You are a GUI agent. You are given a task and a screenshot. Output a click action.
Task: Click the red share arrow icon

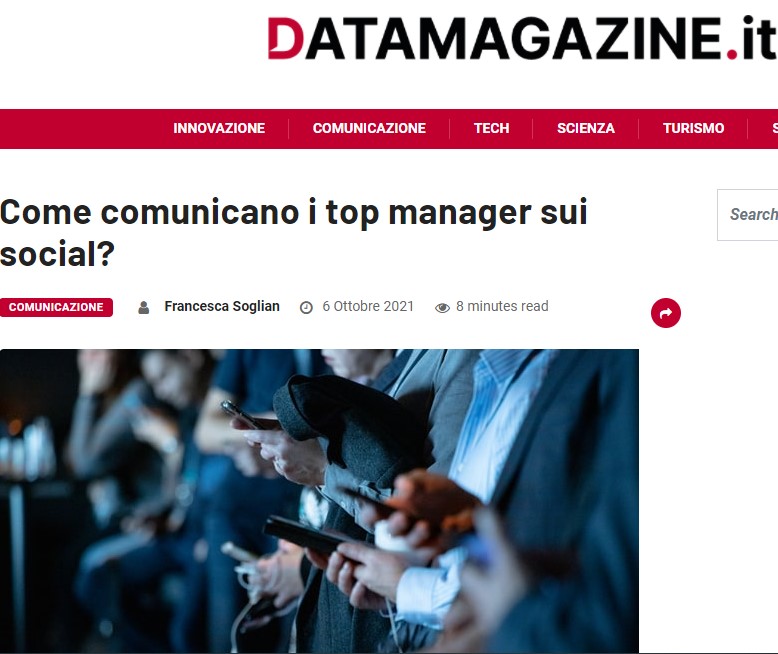click(665, 313)
